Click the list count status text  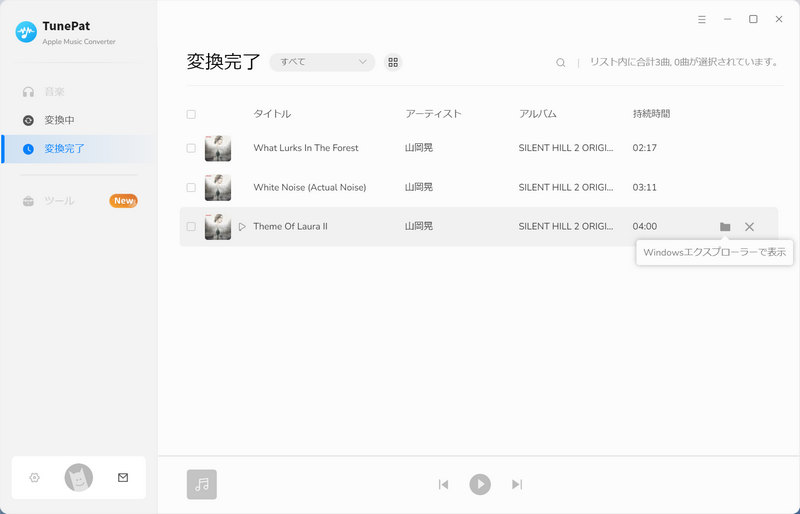point(685,62)
